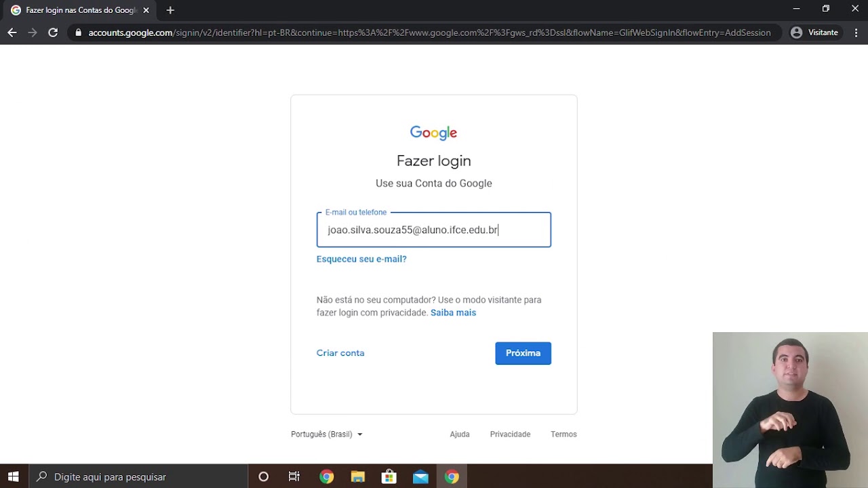Open Task View icon
Viewport: 868px width, 488px height.
(294, 476)
